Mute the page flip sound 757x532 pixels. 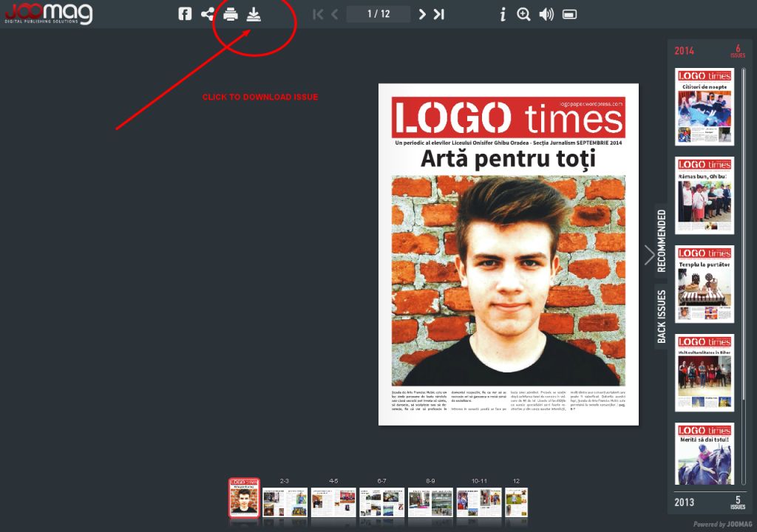click(546, 14)
